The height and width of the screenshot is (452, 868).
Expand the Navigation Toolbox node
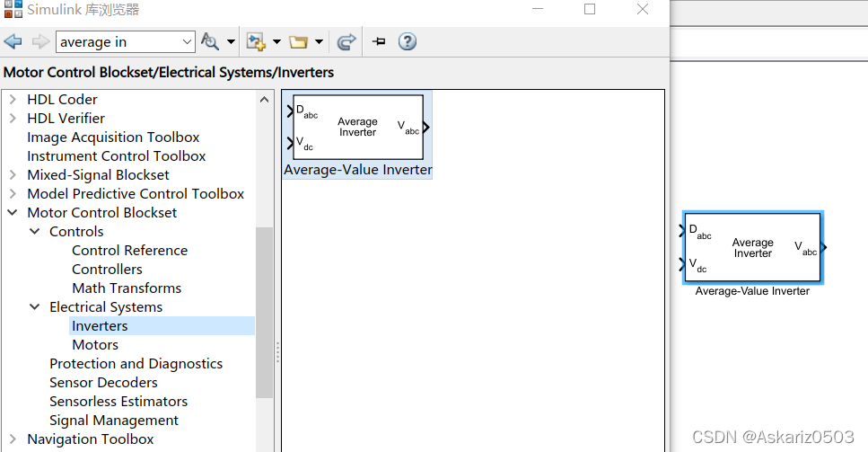[x=13, y=439]
